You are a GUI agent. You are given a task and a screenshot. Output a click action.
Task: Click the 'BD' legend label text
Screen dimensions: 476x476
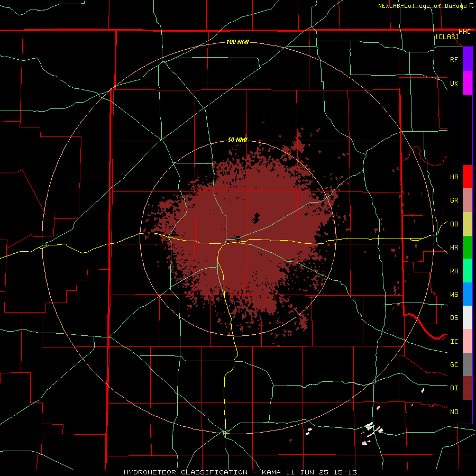click(x=454, y=224)
